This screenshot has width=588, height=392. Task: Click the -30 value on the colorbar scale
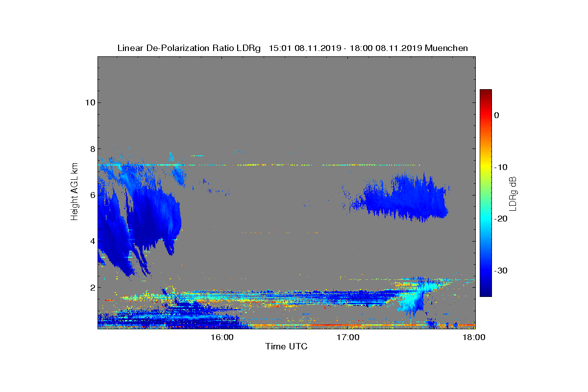(x=500, y=270)
